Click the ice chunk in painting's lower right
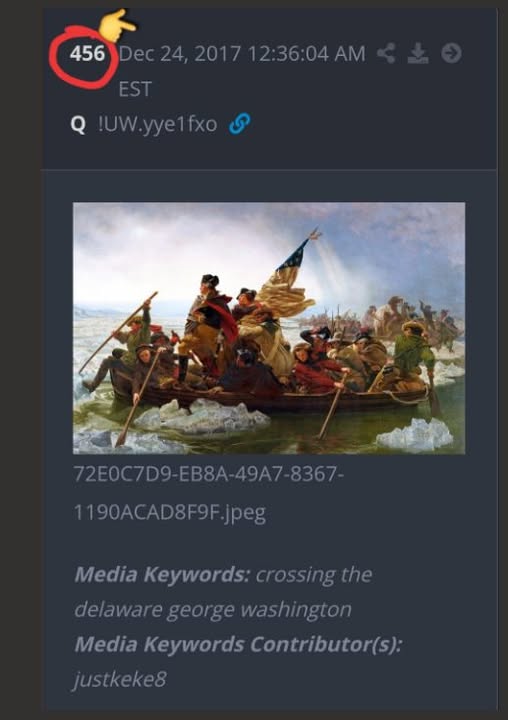Viewport: 508px width, 720px height. 414,434
